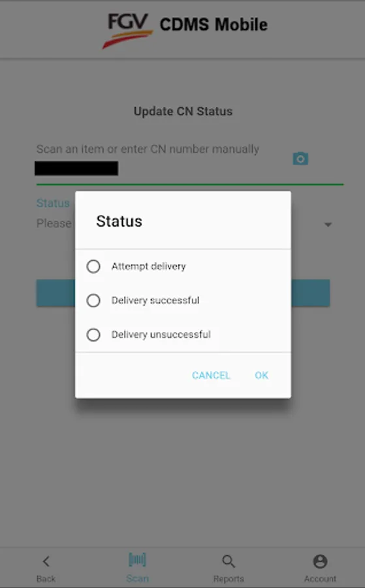This screenshot has height=588, width=365.
Task: Click the CDMS Mobile title
Action: (214, 25)
